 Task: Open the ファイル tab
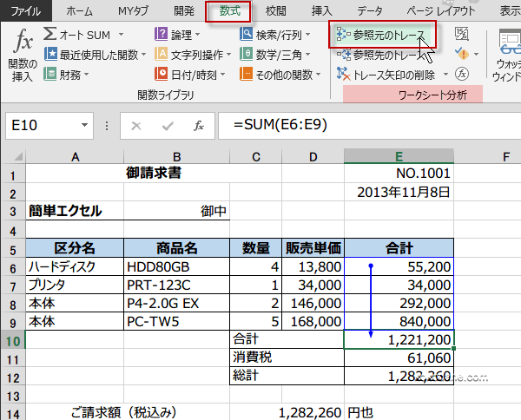(26, 11)
